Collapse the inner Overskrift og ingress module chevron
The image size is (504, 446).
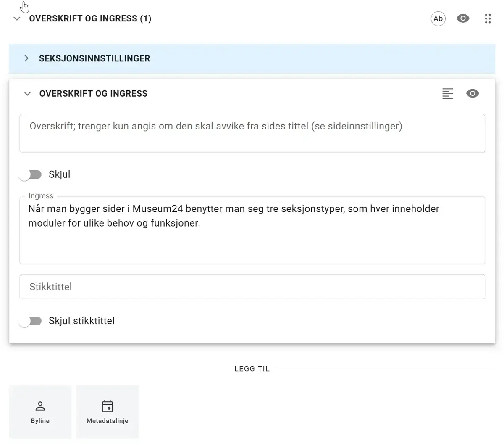pos(27,93)
